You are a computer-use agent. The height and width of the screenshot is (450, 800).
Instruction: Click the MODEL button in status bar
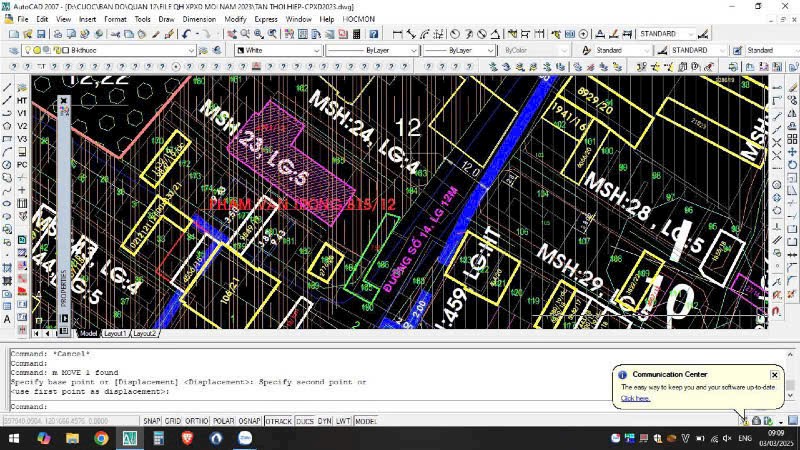tap(366, 421)
